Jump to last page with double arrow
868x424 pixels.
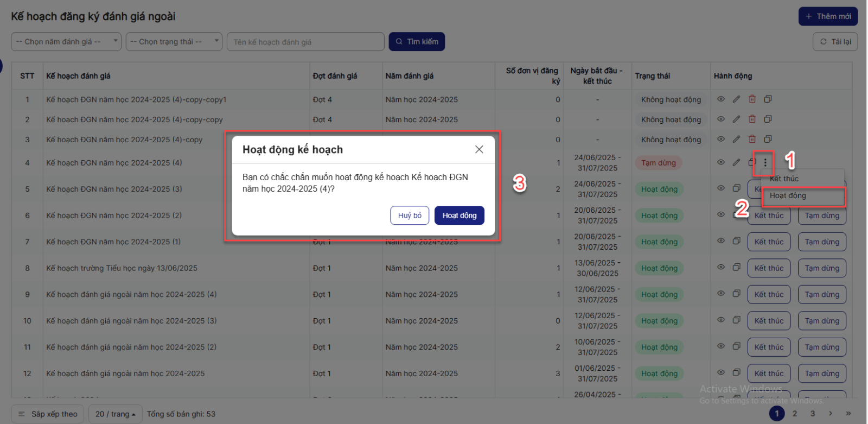pos(848,414)
